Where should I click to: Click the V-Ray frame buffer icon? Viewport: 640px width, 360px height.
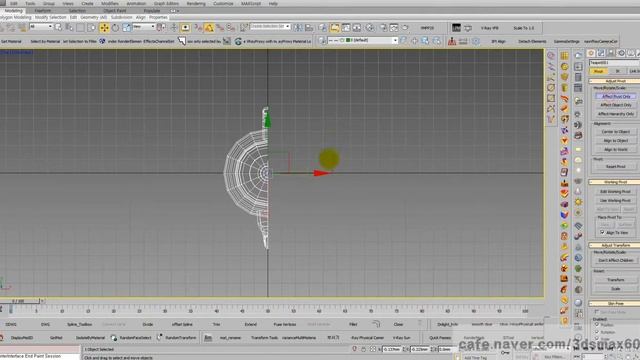456,28
